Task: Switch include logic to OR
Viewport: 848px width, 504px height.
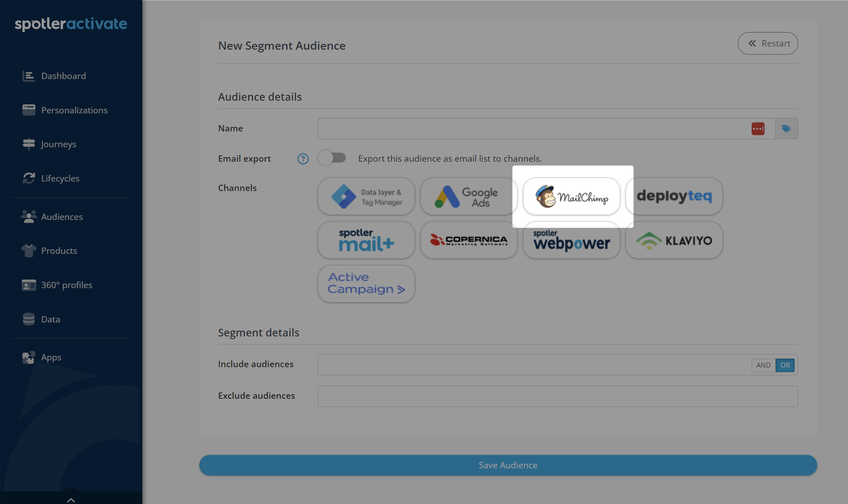Action: pyautogui.click(x=785, y=365)
